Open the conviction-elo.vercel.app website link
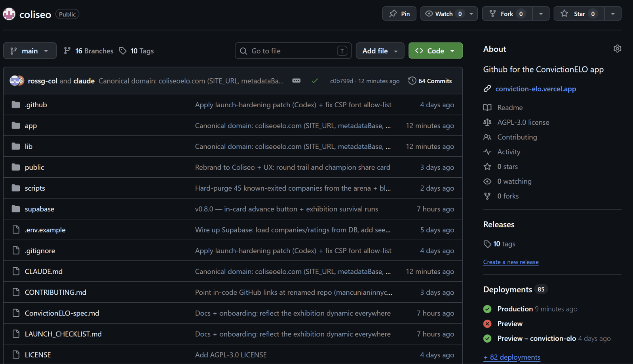This screenshot has width=633, height=364. 536,89
